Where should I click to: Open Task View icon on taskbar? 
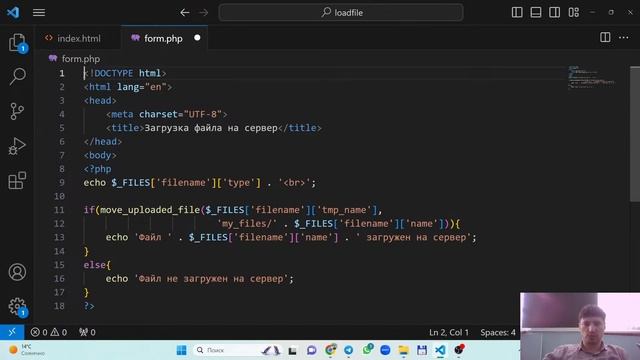[292, 351]
